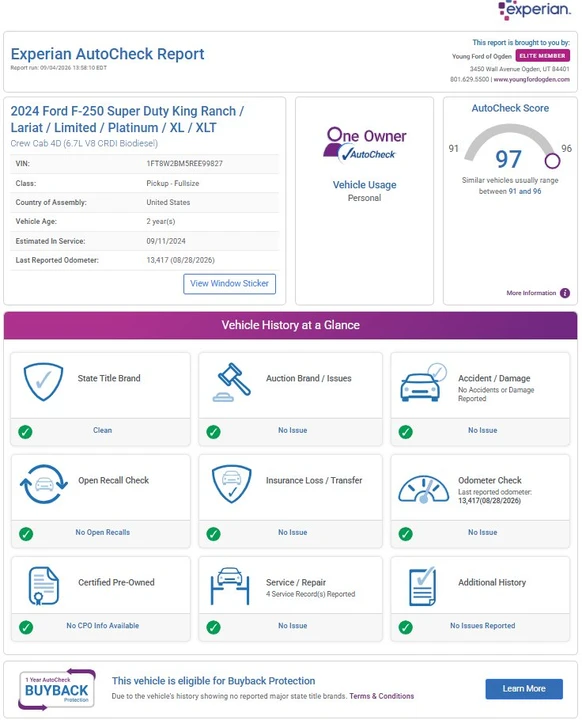Click the More Information info icon

click(565, 293)
